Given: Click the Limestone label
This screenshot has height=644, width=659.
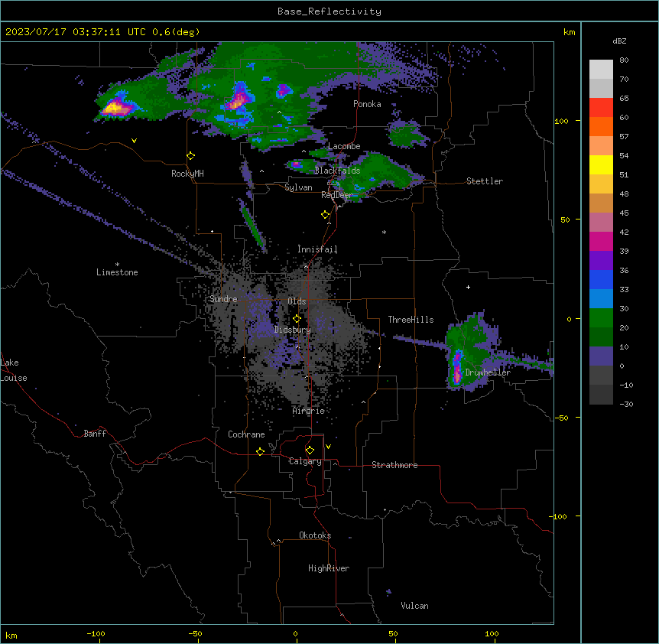Looking at the screenshot, I should [x=117, y=272].
